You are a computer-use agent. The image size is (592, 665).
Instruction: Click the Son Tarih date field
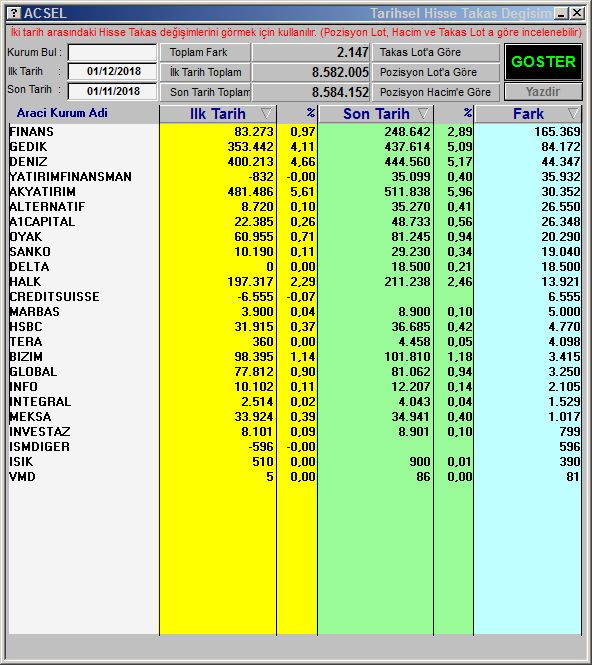(112, 91)
